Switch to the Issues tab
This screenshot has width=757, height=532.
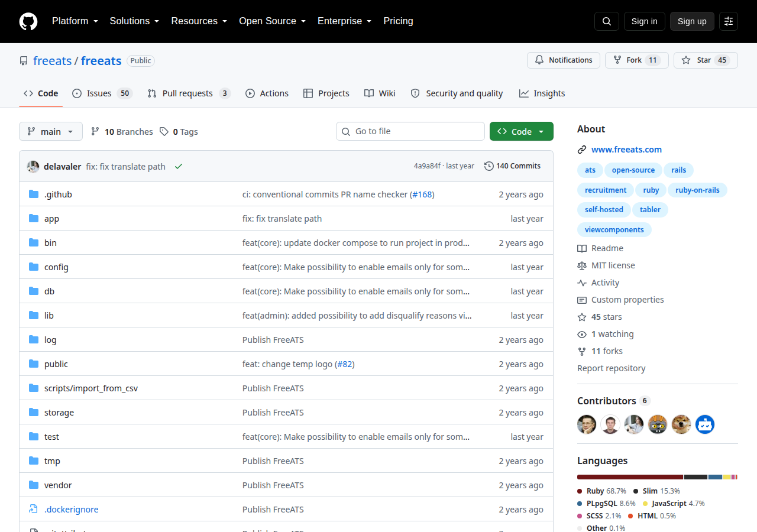point(102,93)
